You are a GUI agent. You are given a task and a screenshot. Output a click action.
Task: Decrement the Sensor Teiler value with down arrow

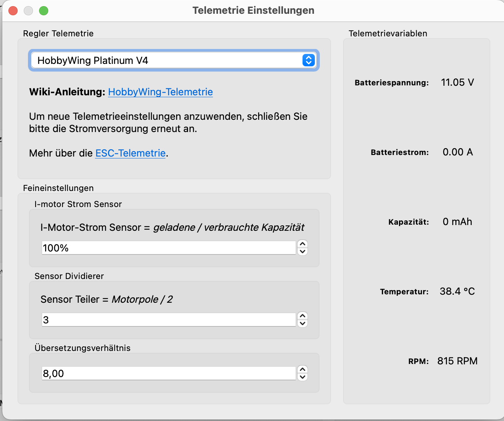303,323
